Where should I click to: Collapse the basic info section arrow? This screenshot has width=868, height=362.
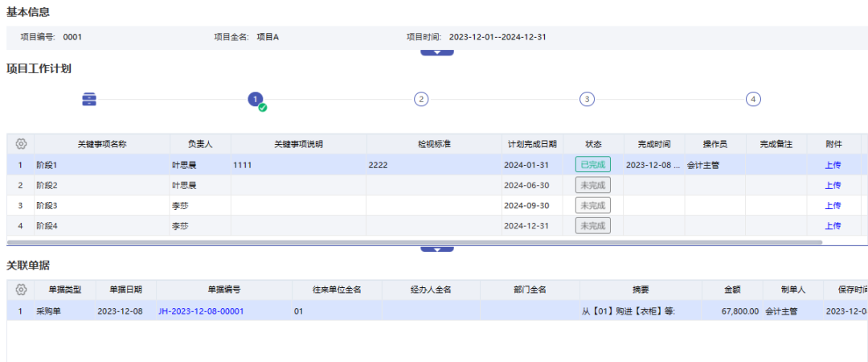(437, 52)
